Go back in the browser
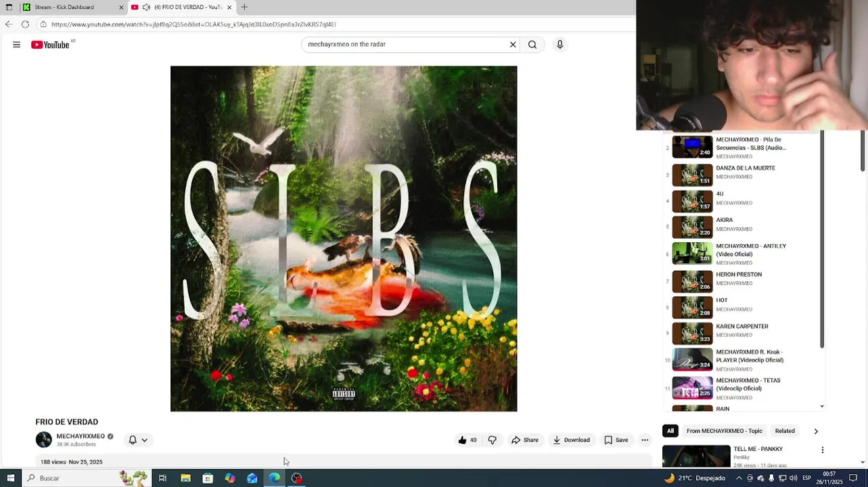 click(x=8, y=24)
